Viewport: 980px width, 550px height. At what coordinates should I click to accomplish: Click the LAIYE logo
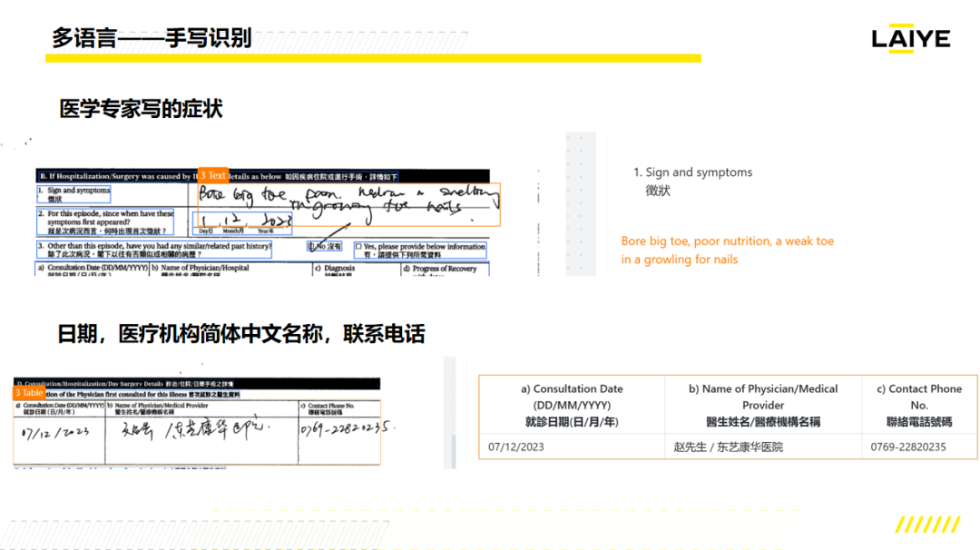click(910, 38)
